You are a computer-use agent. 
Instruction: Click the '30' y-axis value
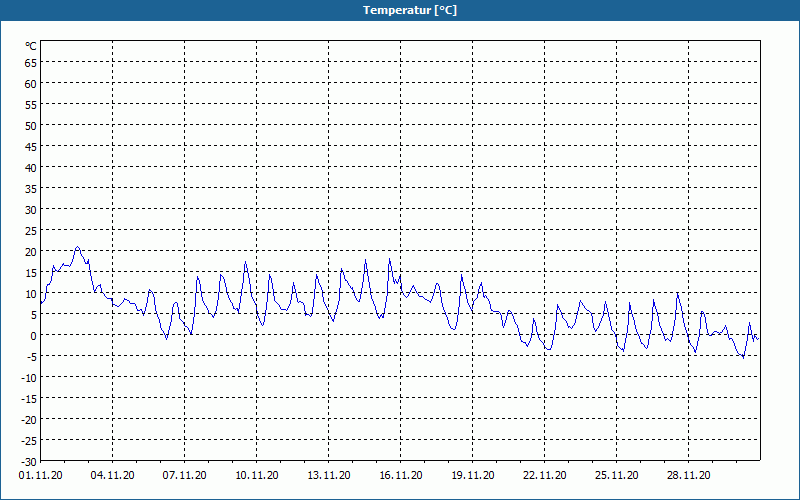coord(31,210)
